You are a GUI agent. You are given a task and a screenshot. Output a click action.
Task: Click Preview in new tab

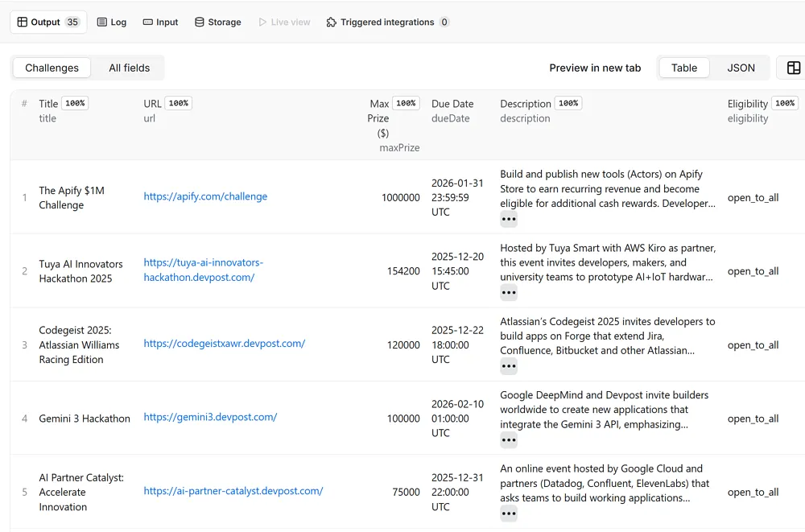tap(595, 68)
